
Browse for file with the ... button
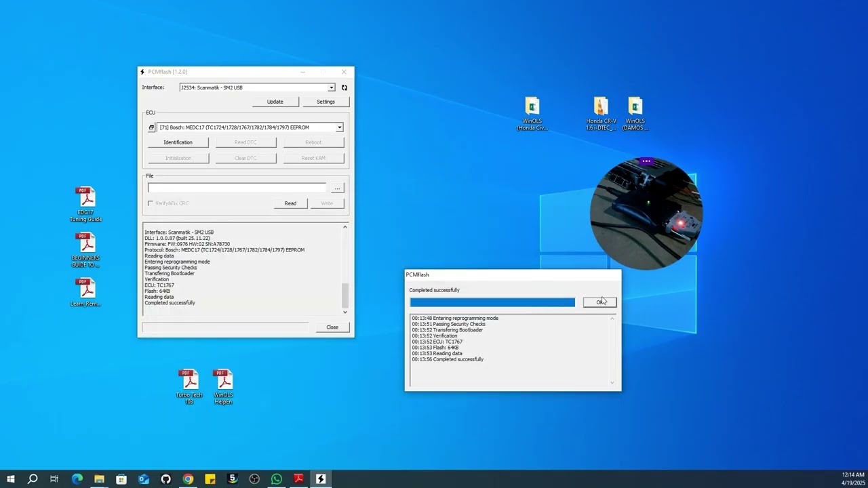(x=337, y=188)
